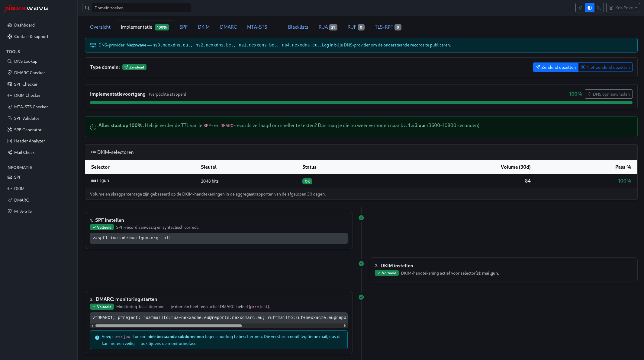Screen dimensions: 644x360
Task: Click DNS opnieuw laden button
Action: 608,94
